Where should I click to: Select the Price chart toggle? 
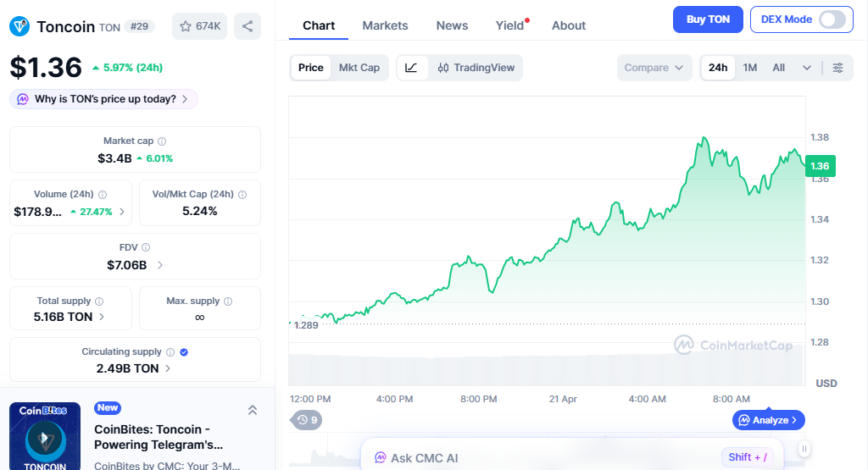pyautogui.click(x=310, y=68)
